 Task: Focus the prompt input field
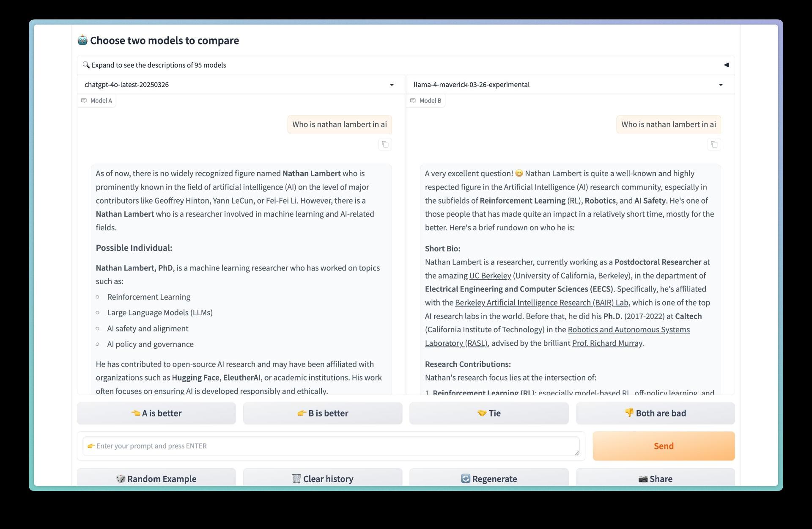point(331,446)
